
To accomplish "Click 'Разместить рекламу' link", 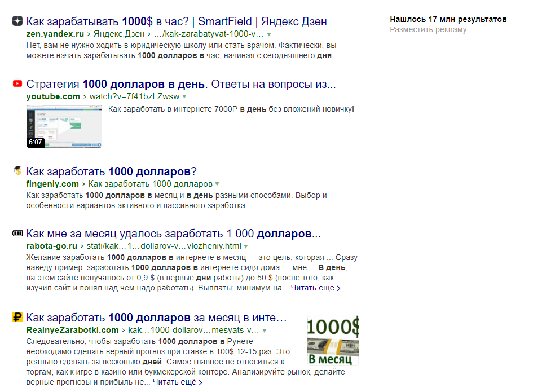I will (x=428, y=30).
